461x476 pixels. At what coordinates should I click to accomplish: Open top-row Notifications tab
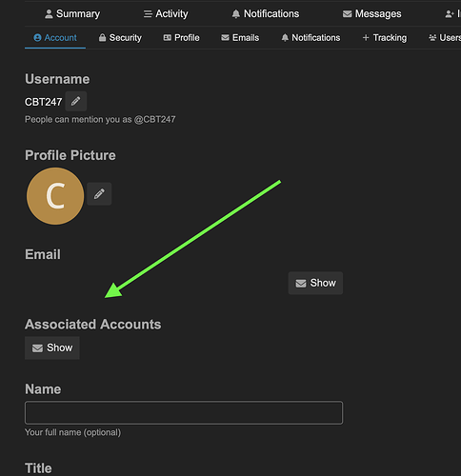266,14
